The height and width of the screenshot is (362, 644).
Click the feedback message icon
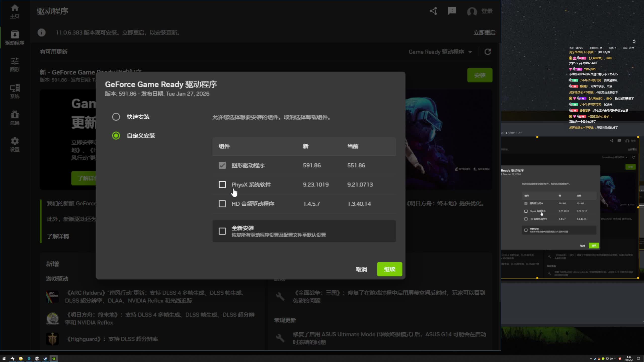(x=452, y=11)
